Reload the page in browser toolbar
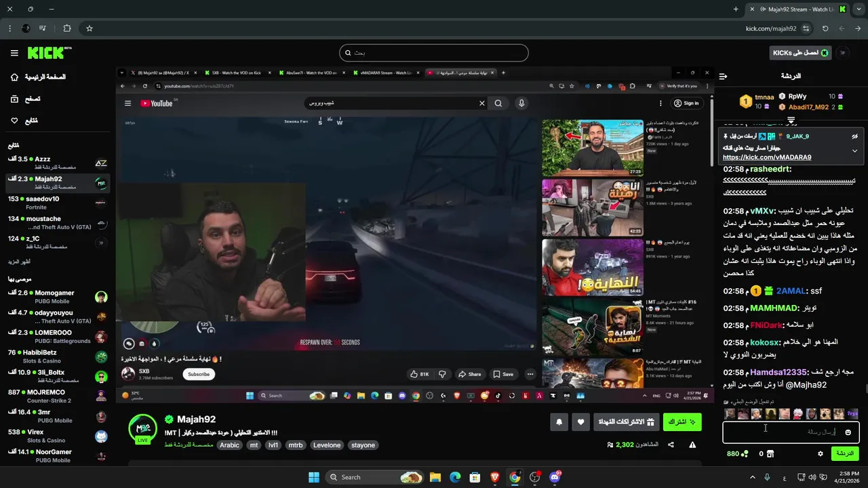Viewport: 868px width, 488px height. [825, 28]
